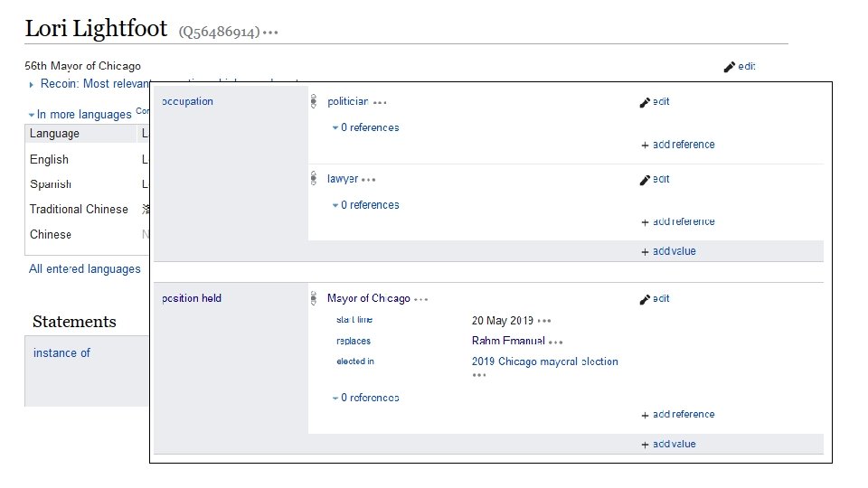Collapse the In more languages section

pos(32,115)
